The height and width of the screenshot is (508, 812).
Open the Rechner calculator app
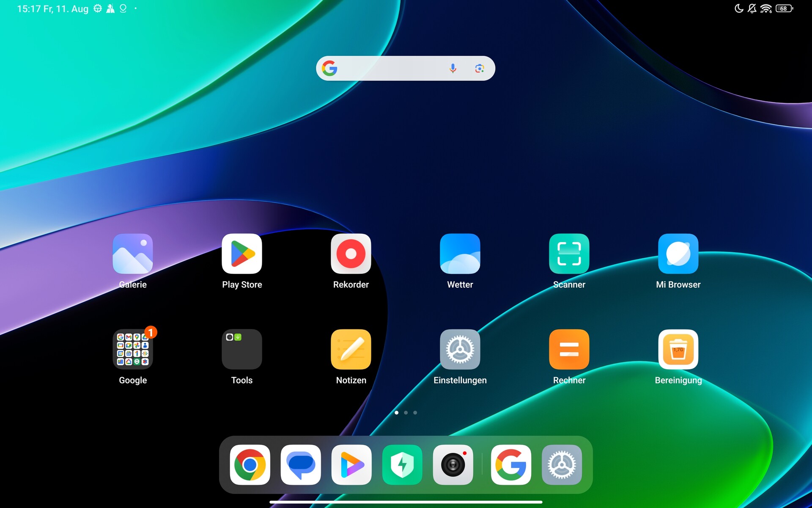(x=569, y=349)
